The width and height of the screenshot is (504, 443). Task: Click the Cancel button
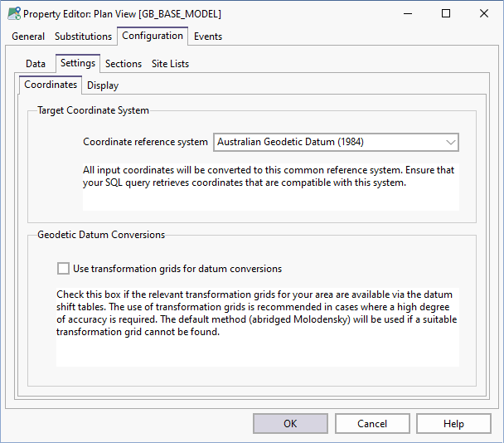click(372, 424)
